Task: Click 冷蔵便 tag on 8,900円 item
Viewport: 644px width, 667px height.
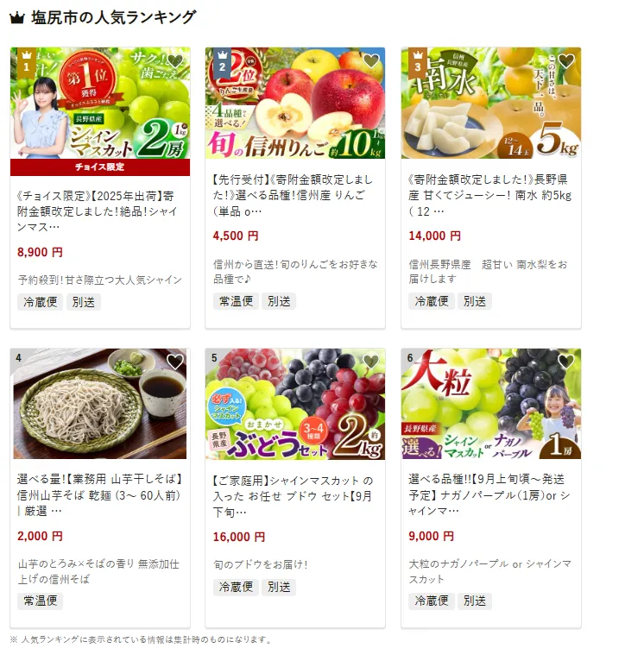Action: pos(41,302)
